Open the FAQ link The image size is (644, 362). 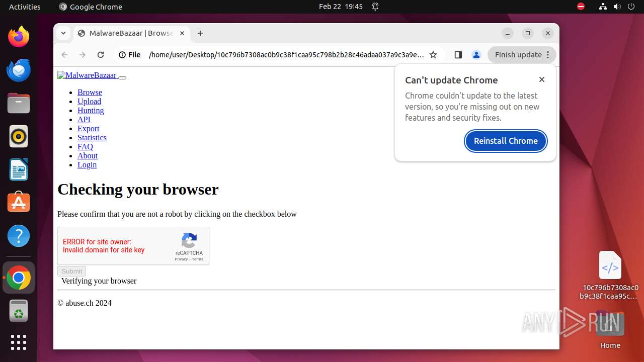click(85, 147)
